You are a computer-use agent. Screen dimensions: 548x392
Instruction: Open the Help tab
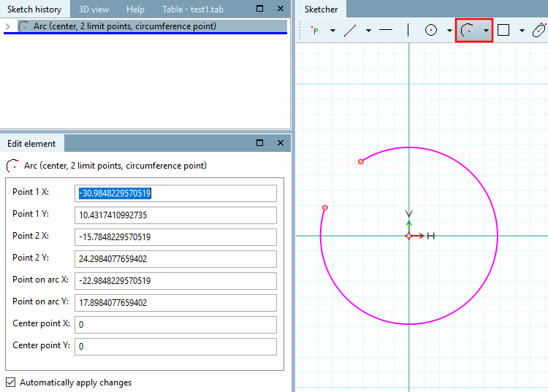point(135,9)
